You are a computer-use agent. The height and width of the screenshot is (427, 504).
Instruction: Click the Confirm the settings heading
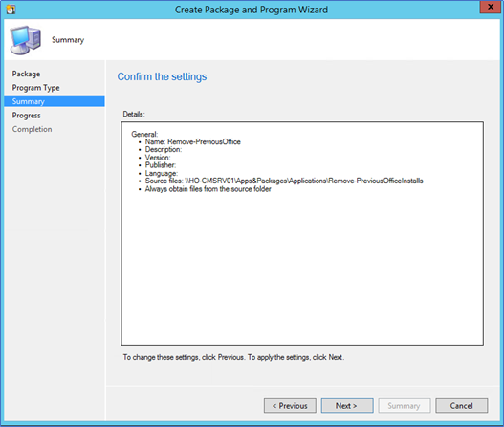(162, 76)
